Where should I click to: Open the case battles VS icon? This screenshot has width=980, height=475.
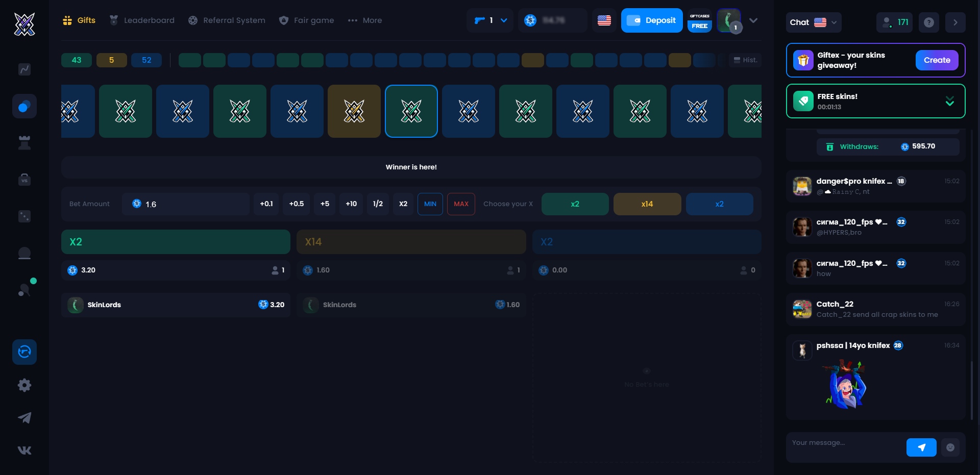24,180
